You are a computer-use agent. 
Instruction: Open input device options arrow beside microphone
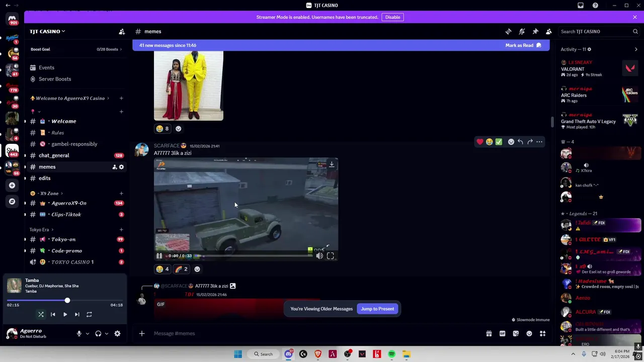[x=87, y=333]
